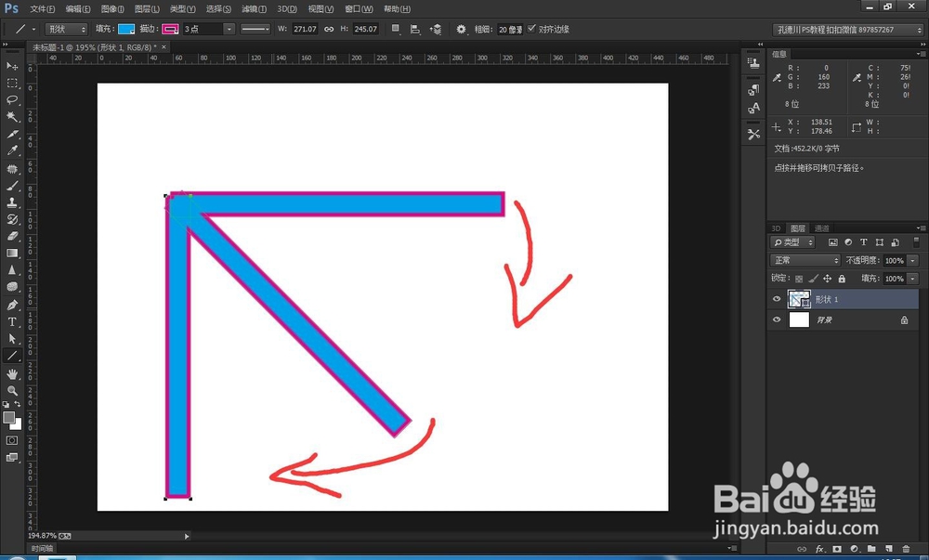The image size is (929, 560).
Task: Open the Character Styles panel icon
Action: 753,108
